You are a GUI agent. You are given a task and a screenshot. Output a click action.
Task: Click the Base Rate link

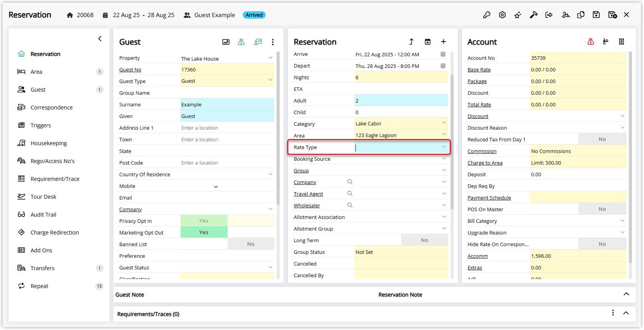coord(479,70)
